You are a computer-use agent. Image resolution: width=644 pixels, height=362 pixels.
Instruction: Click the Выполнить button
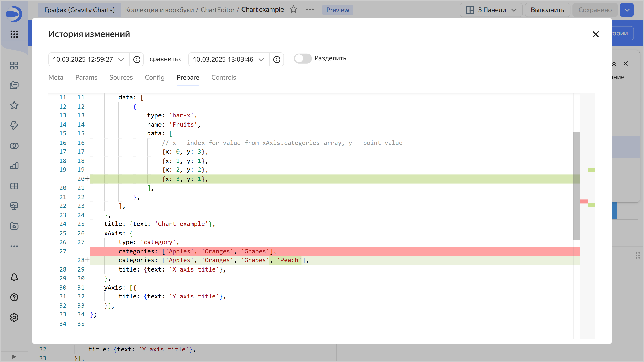pos(547,10)
